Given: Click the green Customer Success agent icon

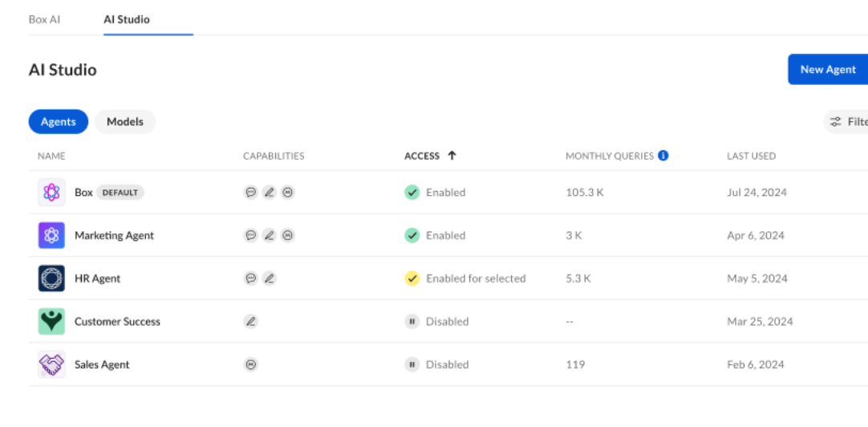Looking at the screenshot, I should [51, 321].
